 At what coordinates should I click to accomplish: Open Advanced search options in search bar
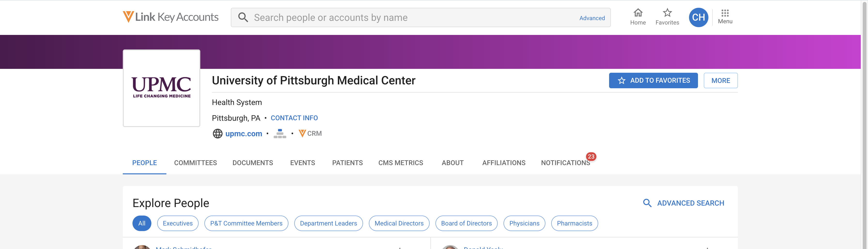point(592,18)
